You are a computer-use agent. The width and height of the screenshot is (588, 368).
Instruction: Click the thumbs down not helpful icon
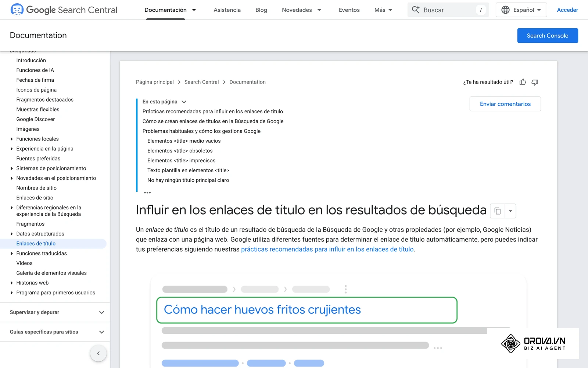point(535,82)
